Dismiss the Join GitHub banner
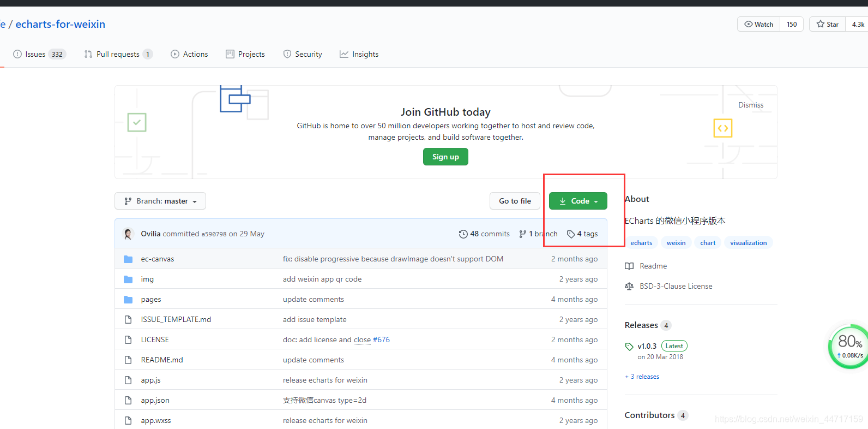This screenshot has height=429, width=868. click(751, 105)
